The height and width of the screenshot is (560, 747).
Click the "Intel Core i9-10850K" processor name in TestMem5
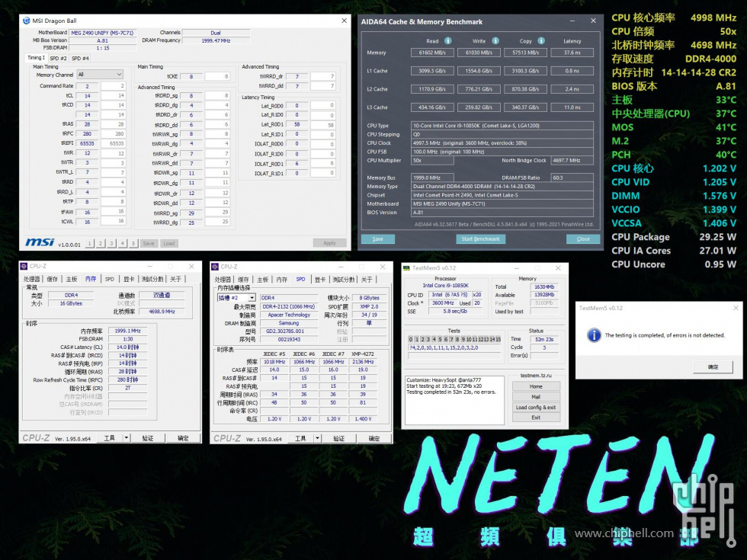coord(445,285)
